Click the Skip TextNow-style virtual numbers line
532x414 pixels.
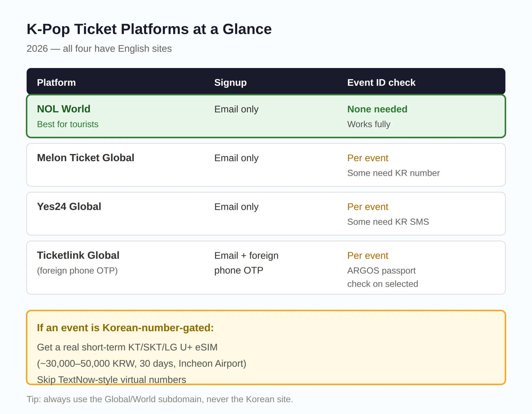point(111,379)
